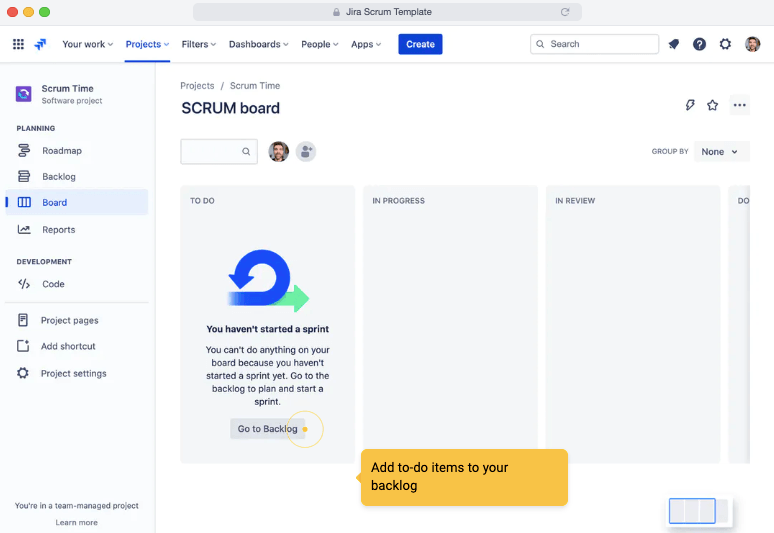Viewport: 774px width, 533px height.
Task: Open the Apps dropdown
Action: 366,44
